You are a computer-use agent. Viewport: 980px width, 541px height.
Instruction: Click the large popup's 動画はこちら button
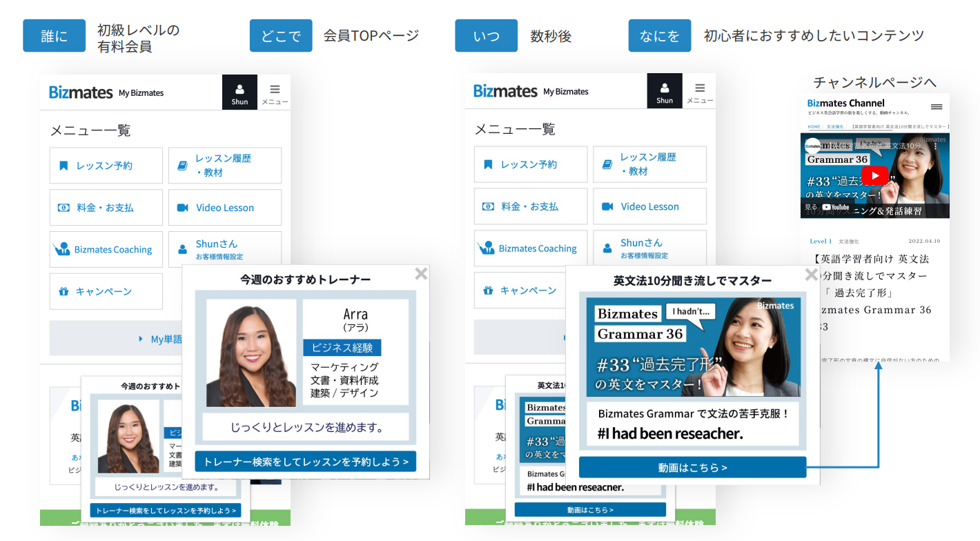692,467
